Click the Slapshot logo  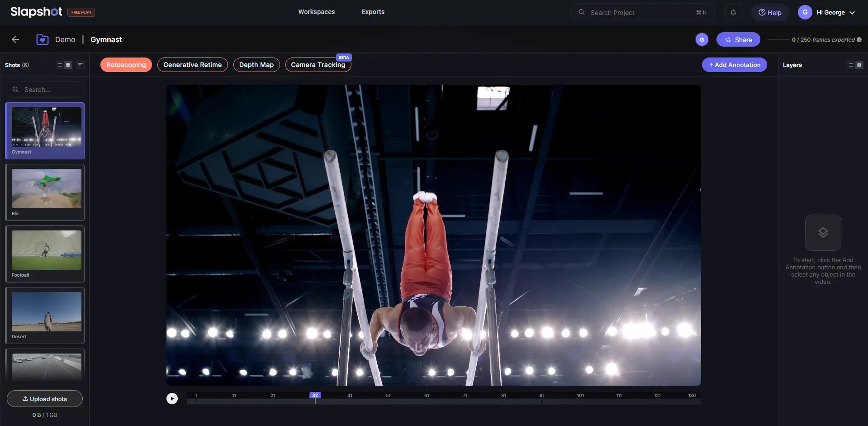click(x=36, y=12)
